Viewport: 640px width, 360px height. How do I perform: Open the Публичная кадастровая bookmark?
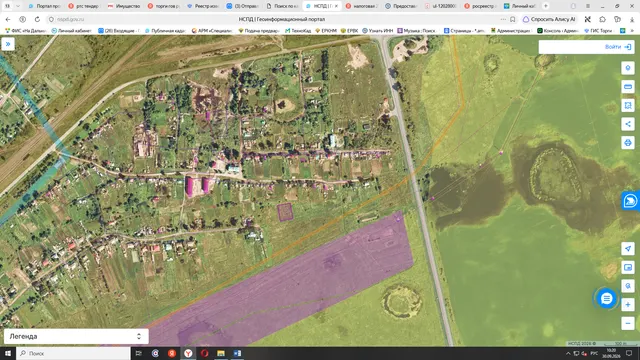tap(166, 31)
